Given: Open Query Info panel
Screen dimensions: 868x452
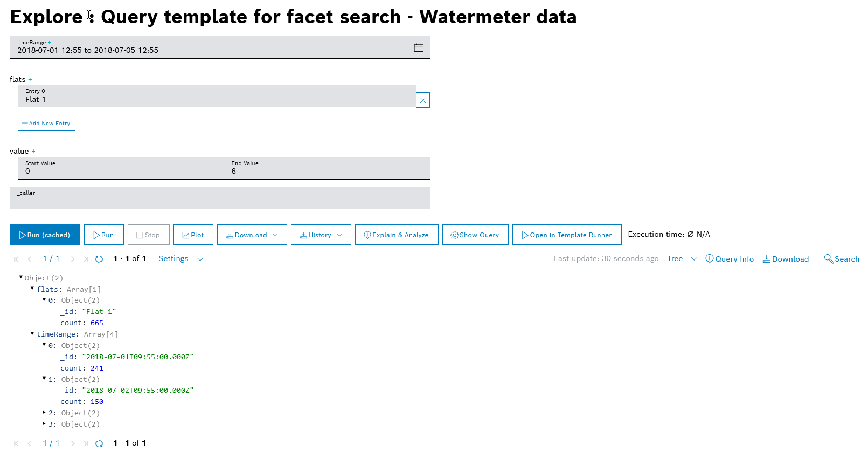Looking at the screenshot, I should pos(730,259).
